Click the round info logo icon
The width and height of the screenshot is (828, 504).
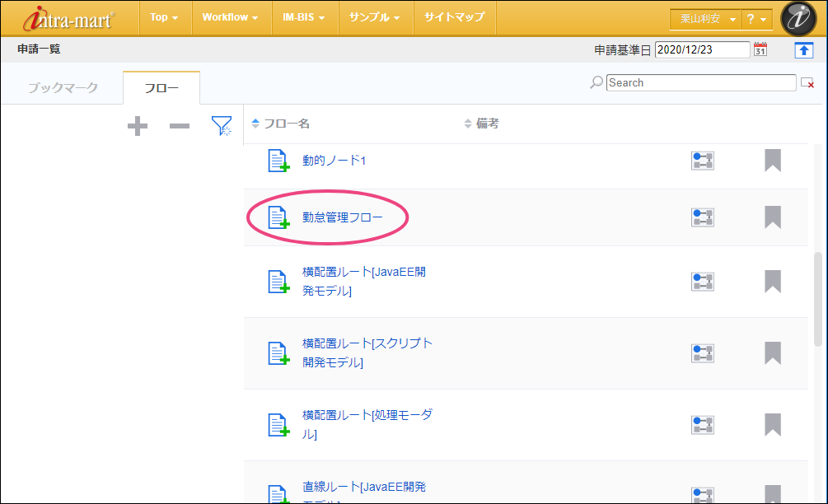(x=798, y=19)
